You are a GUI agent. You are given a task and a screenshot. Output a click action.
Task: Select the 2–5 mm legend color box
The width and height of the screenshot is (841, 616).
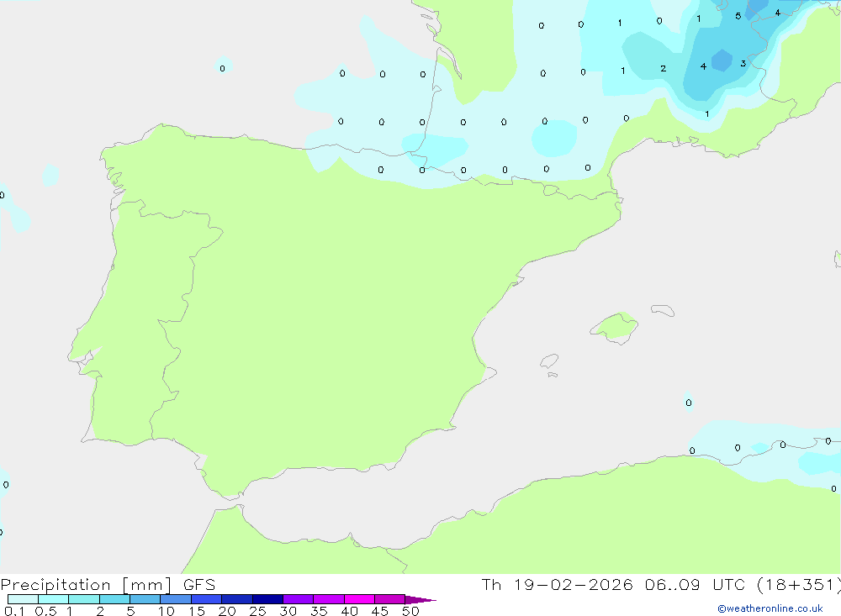[114, 599]
